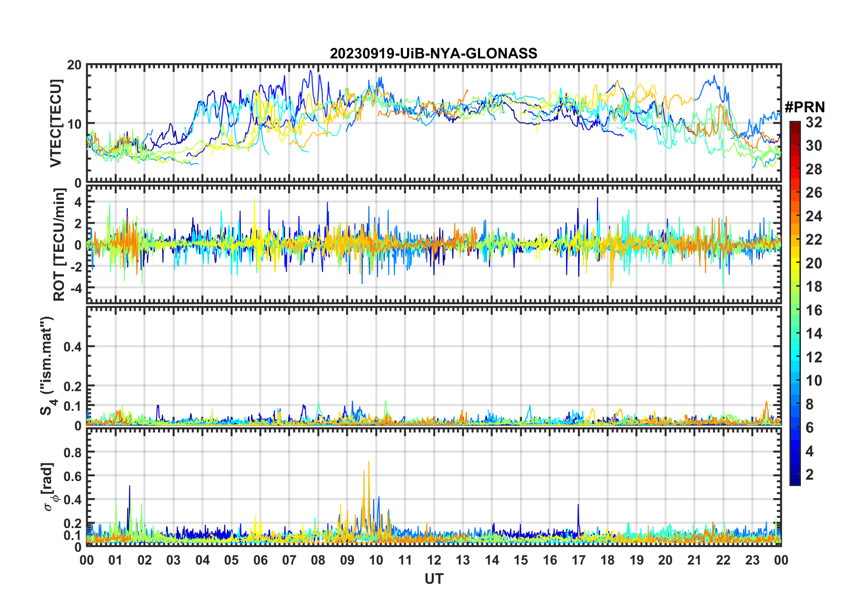Image resolution: width=868 pixels, height=607 pixels.
Task: Select the UT x-axis label
Action: pos(434,579)
